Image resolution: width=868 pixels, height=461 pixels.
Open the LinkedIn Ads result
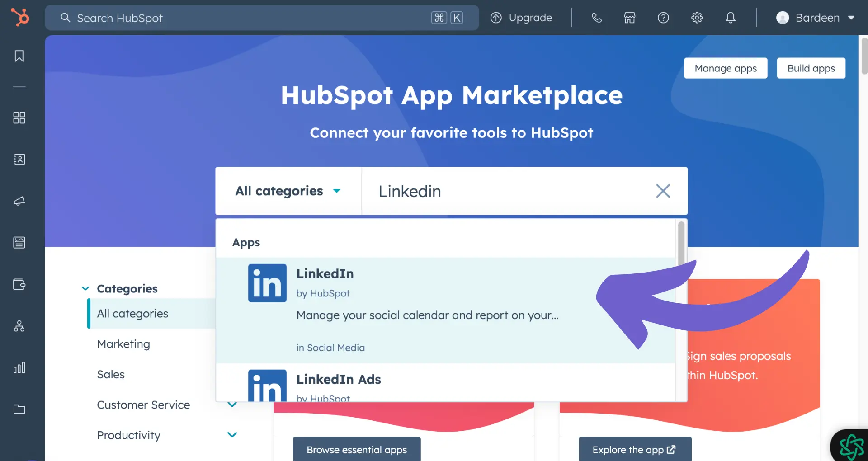coord(445,382)
